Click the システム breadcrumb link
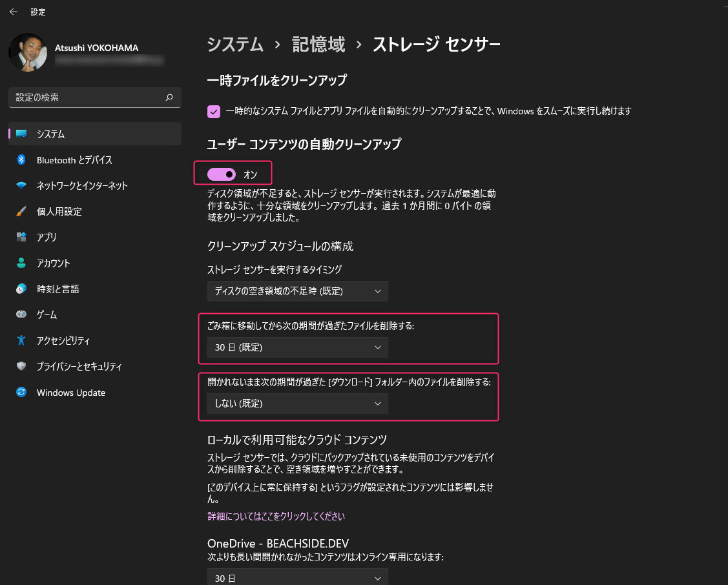 click(x=235, y=45)
